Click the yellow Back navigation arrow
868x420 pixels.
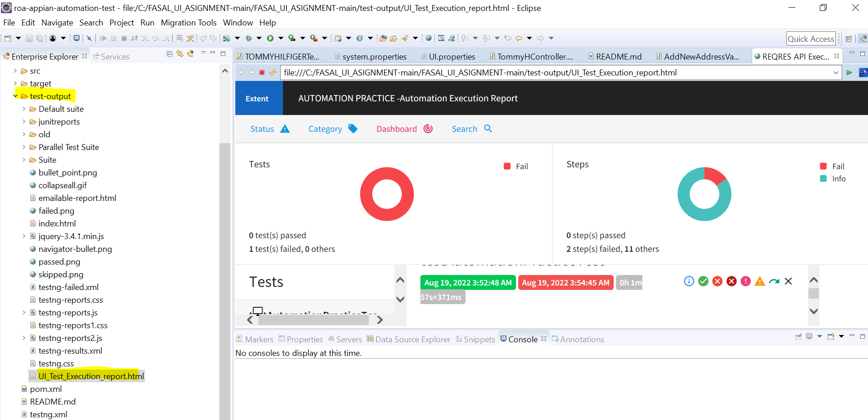(x=518, y=38)
